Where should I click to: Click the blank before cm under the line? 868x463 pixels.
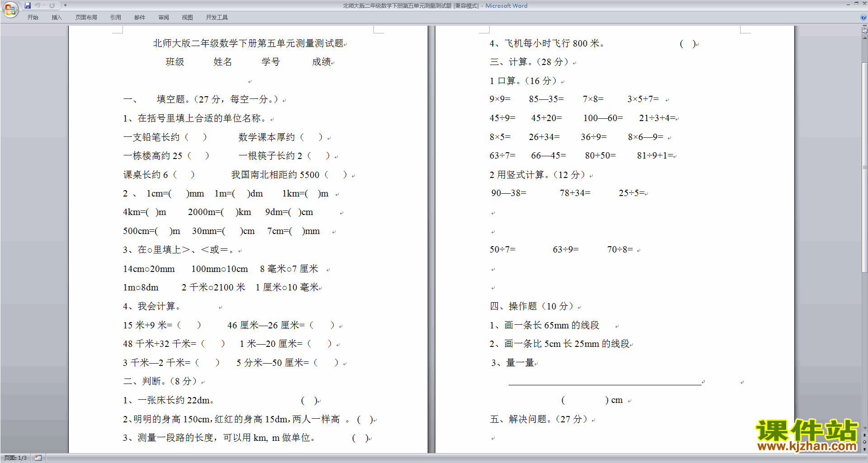pyautogui.click(x=585, y=401)
